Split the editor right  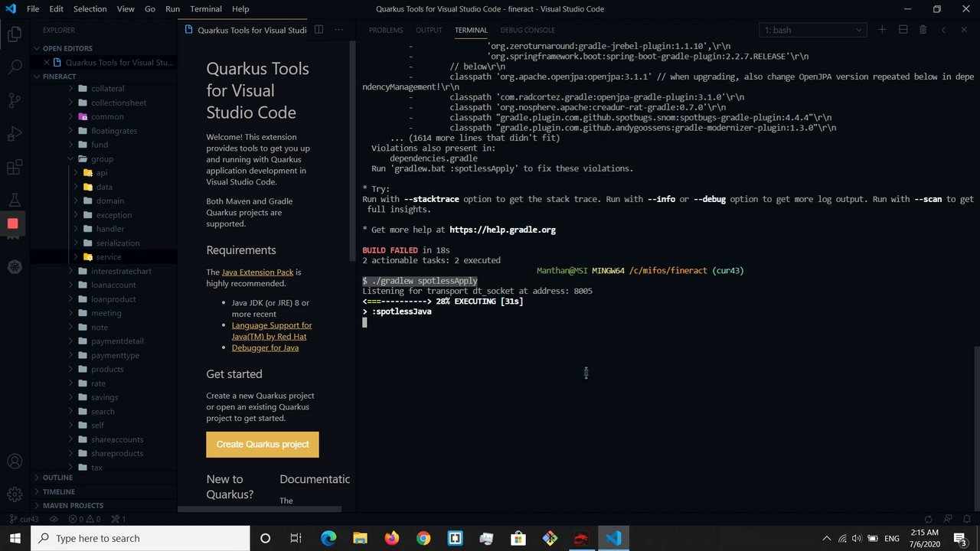pyautogui.click(x=318, y=30)
